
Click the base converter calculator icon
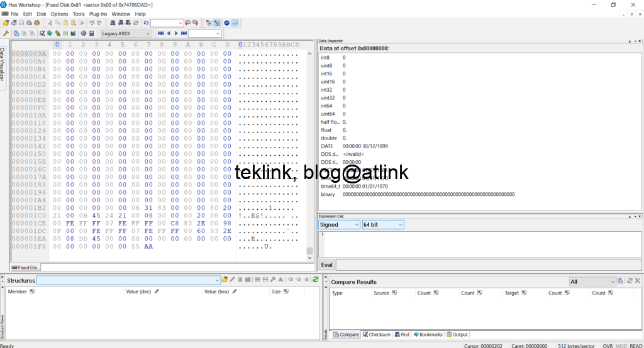point(92,33)
